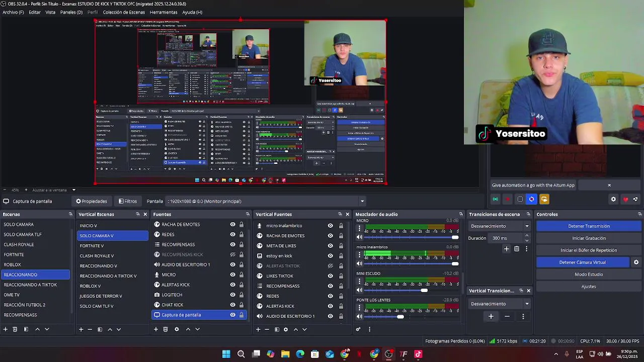
Task: Open options menu for MICRO audio channel
Action: (359, 229)
